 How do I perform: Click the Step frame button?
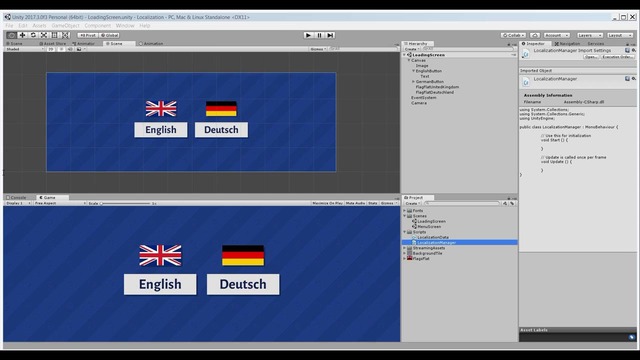[330, 36]
